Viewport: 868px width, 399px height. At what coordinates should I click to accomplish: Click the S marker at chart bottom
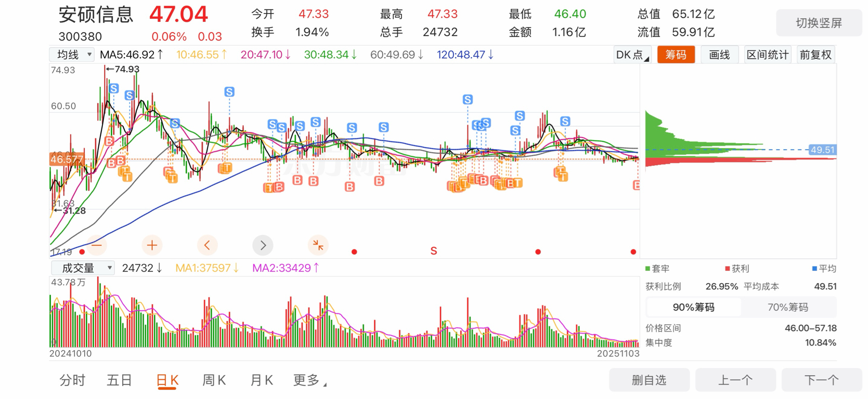coord(434,251)
